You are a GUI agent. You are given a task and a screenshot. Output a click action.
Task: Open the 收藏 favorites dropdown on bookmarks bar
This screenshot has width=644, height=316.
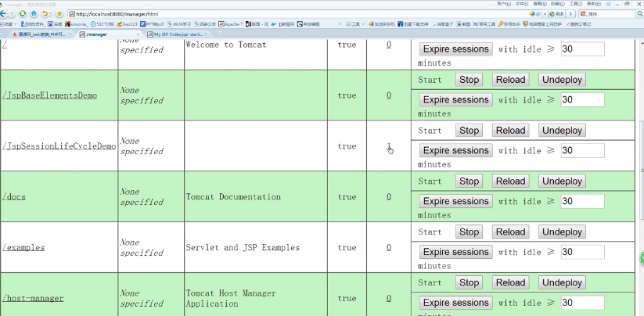click(x=8, y=24)
